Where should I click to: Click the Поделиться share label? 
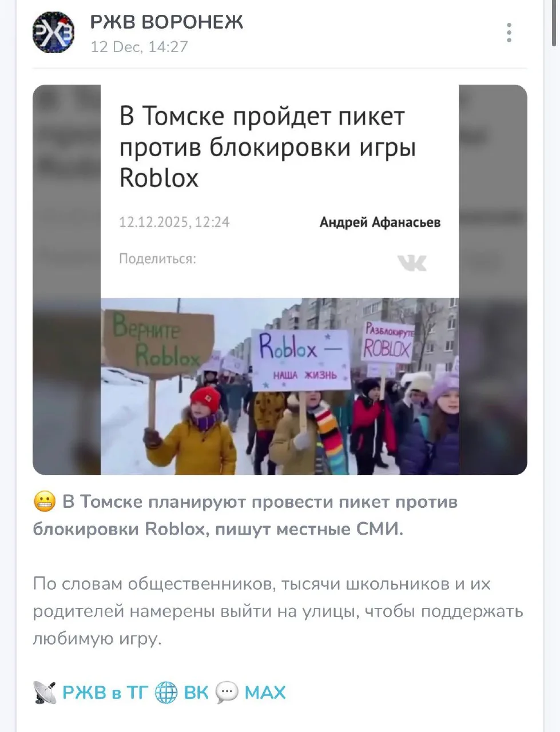157,259
